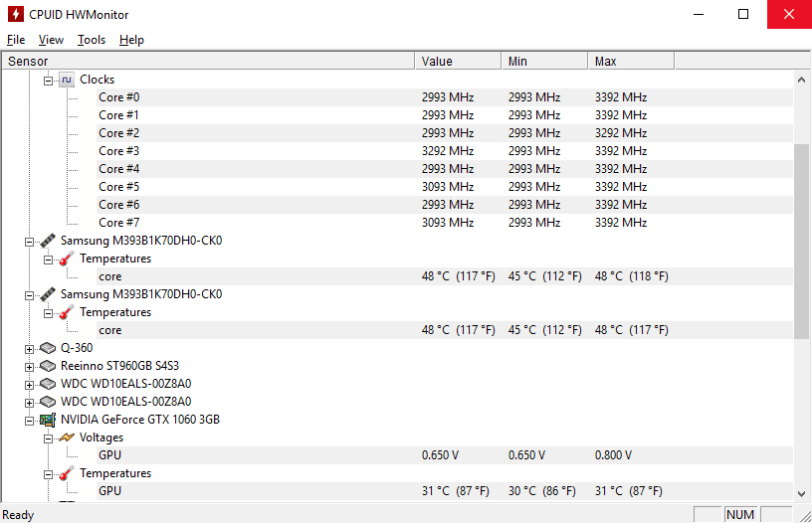
Task: Click the Reeinno ST960GB drive icon
Action: pyautogui.click(x=48, y=366)
